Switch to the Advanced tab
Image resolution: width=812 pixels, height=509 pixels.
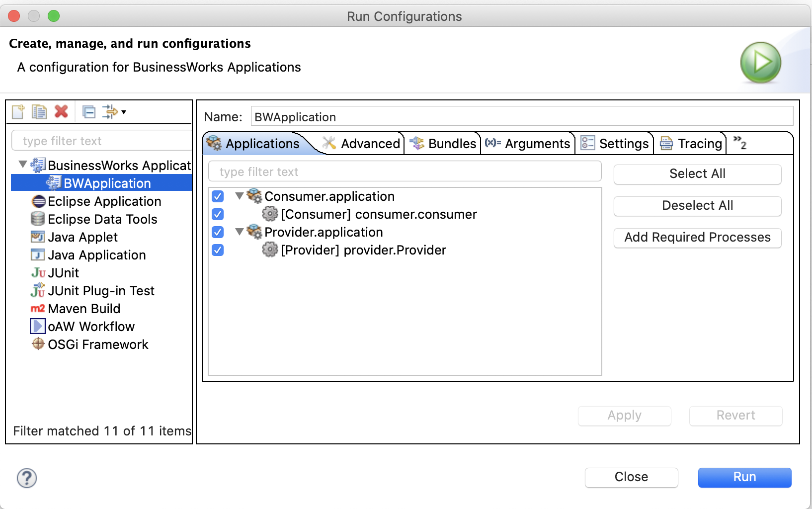[362, 144]
